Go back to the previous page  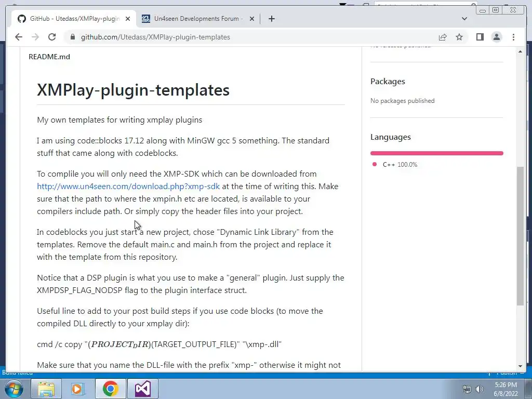19,37
